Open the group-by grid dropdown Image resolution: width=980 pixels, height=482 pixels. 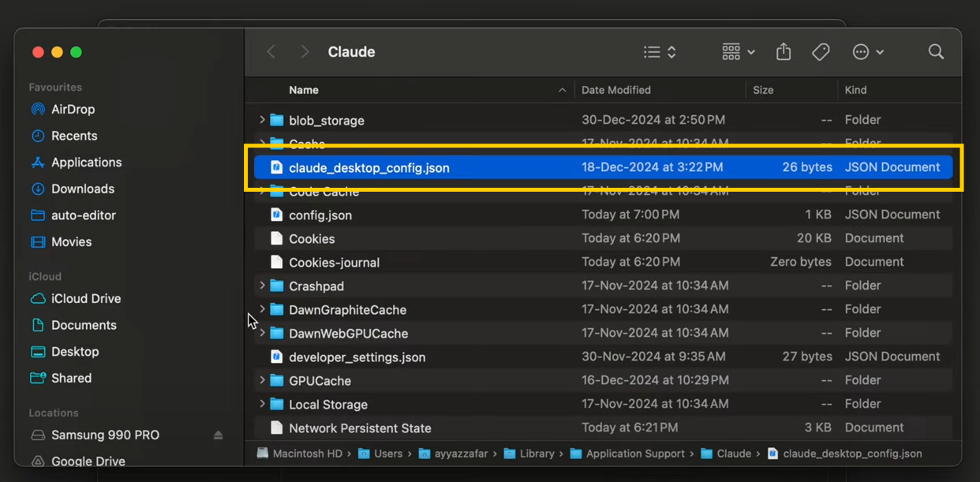(739, 52)
